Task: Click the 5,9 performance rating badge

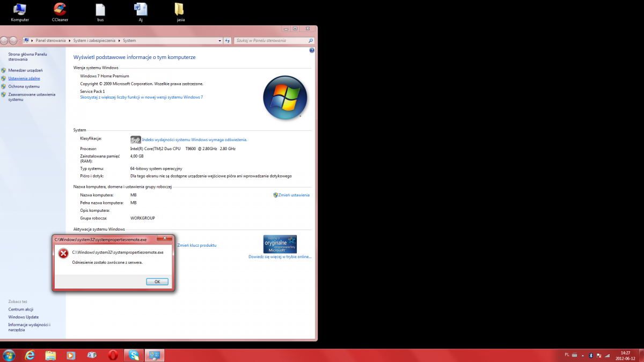Action: (x=135, y=139)
